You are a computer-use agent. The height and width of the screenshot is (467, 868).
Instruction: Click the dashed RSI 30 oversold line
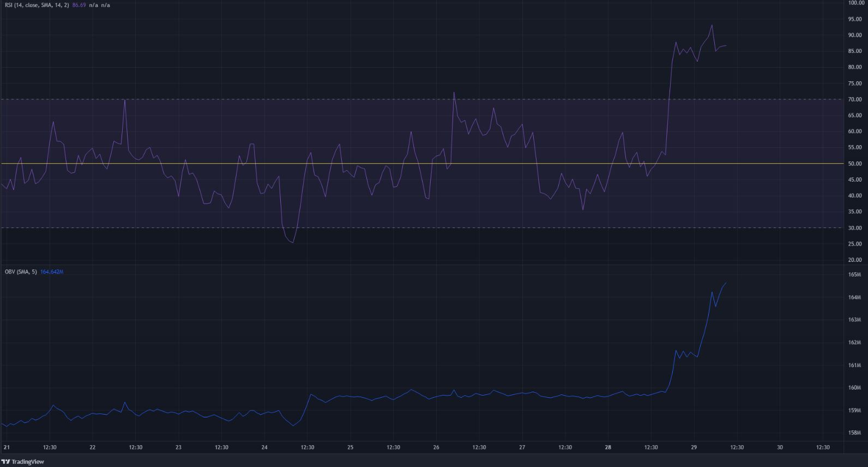(x=382, y=228)
